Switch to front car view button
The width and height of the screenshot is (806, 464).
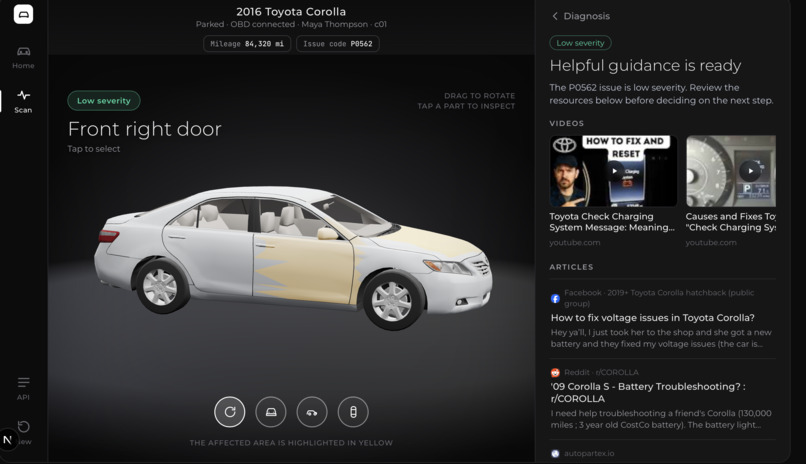271,412
